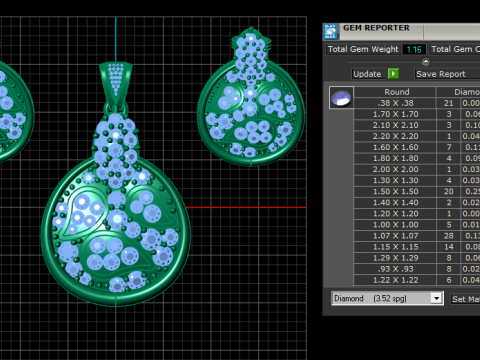480x360 pixels.
Task: Select the 1.22 X 1.22 row
Action: click(x=417, y=280)
